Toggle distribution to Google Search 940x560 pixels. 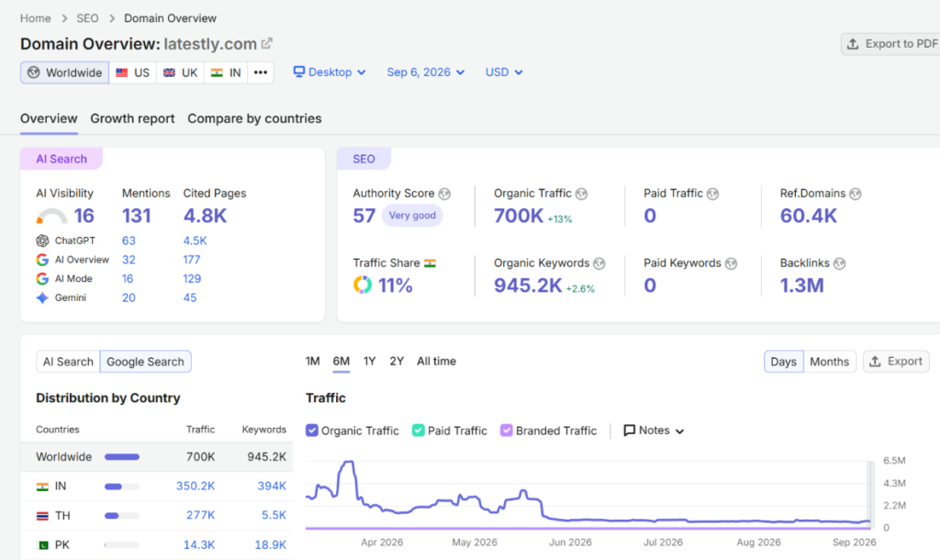146,362
